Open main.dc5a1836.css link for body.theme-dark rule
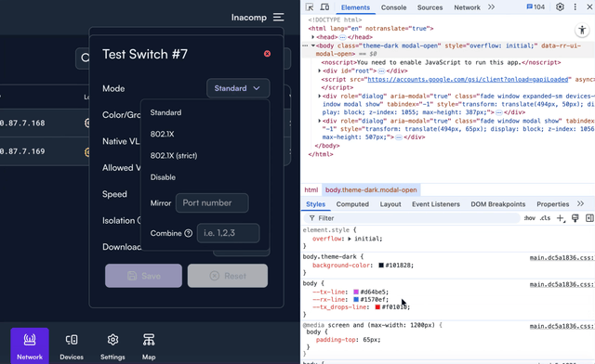 pos(562,258)
